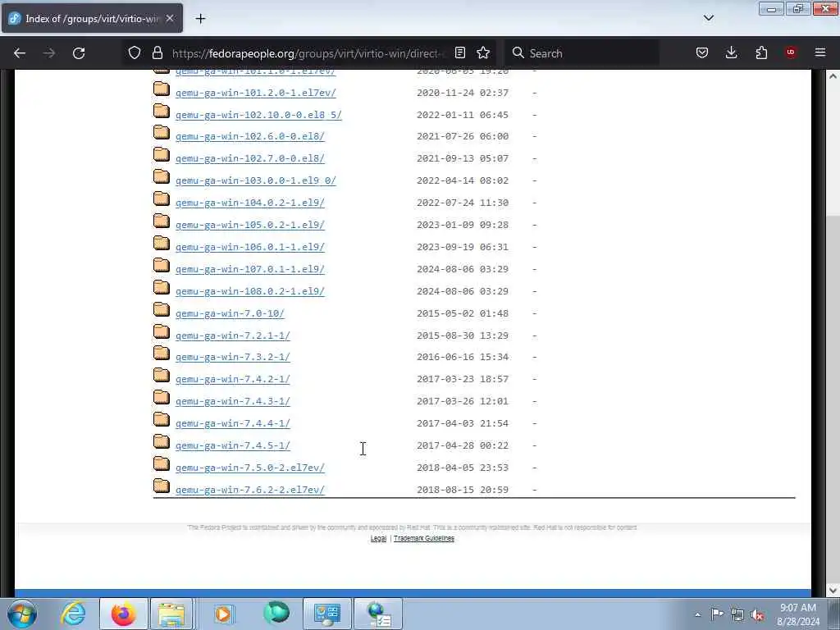Open qemu-ga-win-108.0.2-1.el9/ link
The width and height of the screenshot is (840, 630).
249,291
